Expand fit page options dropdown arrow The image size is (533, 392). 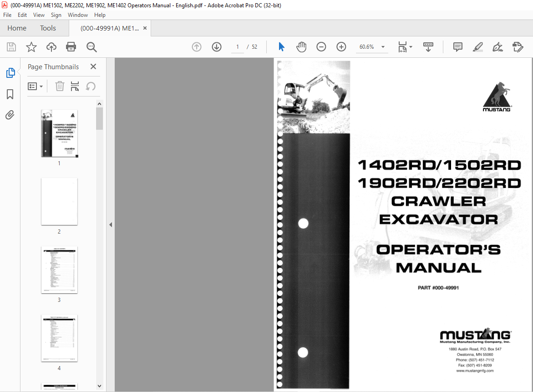[411, 47]
